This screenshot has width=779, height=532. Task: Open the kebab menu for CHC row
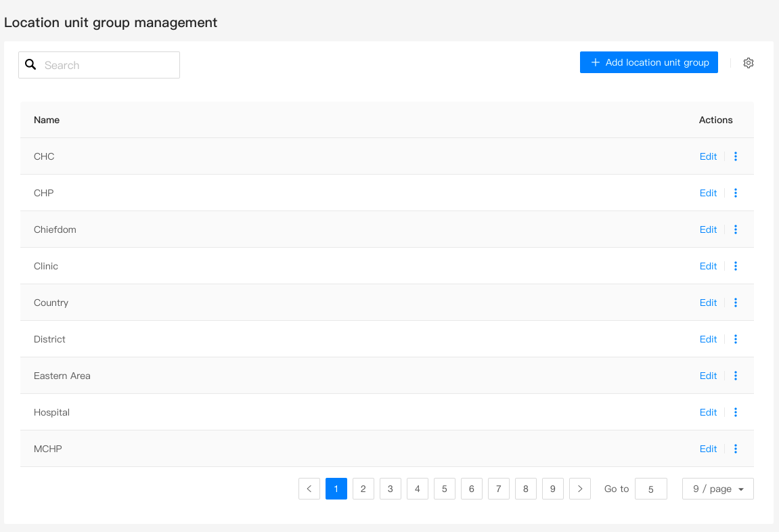[x=736, y=156]
